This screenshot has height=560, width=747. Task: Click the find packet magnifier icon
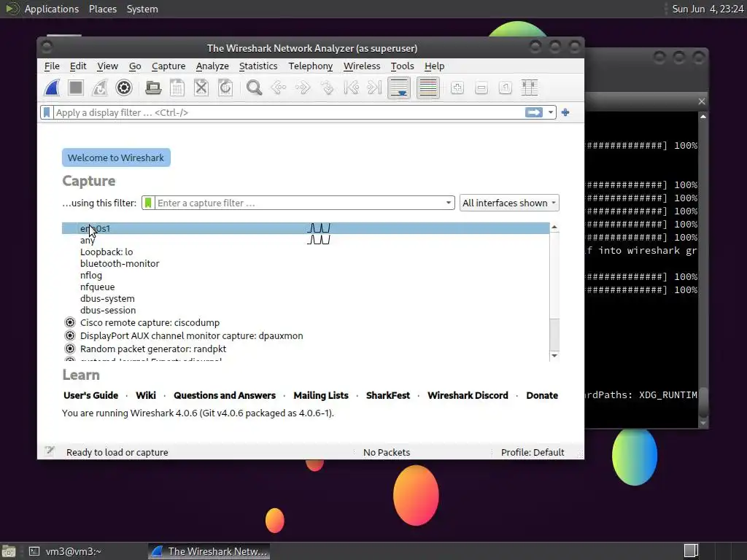tap(254, 87)
